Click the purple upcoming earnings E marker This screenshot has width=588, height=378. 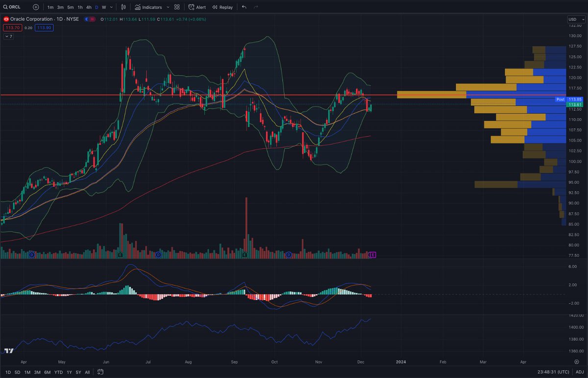[373, 255]
